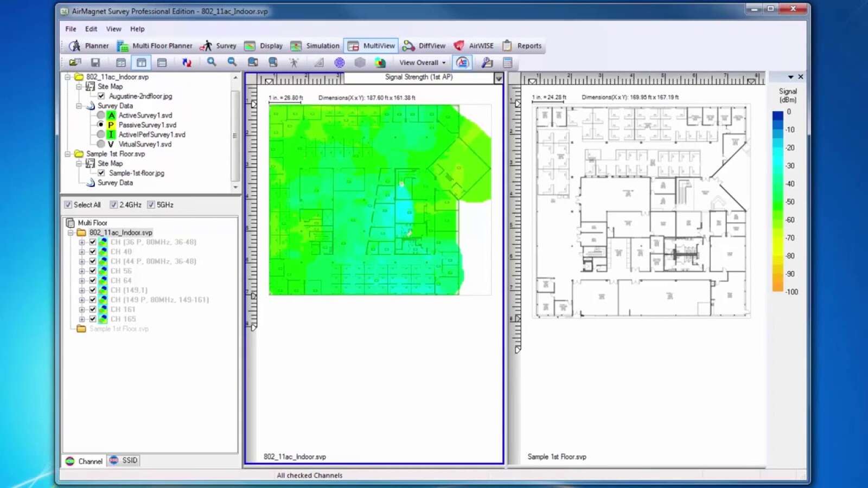This screenshot has height=488, width=868.
Task: Click the signal strength color legend bar
Action: pyautogui.click(x=777, y=201)
